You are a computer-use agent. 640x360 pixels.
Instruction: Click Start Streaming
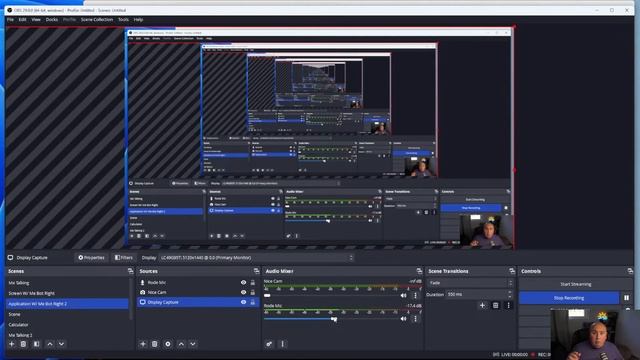point(576,284)
